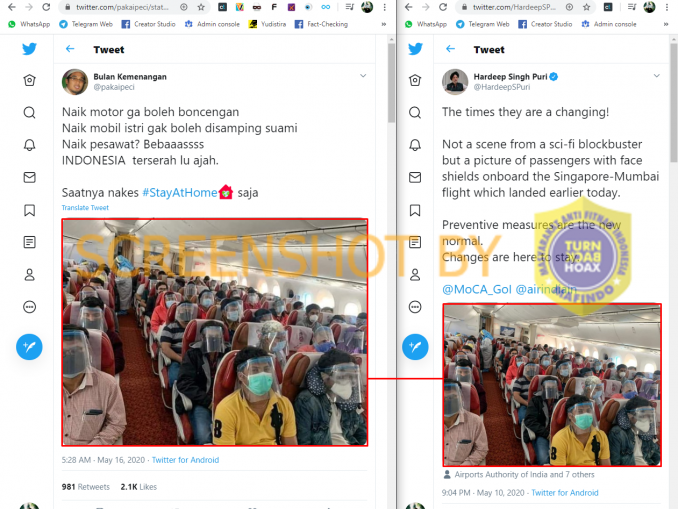Open Profile icon in right window sidebar
The height and width of the screenshot is (509, 678).
click(x=415, y=275)
